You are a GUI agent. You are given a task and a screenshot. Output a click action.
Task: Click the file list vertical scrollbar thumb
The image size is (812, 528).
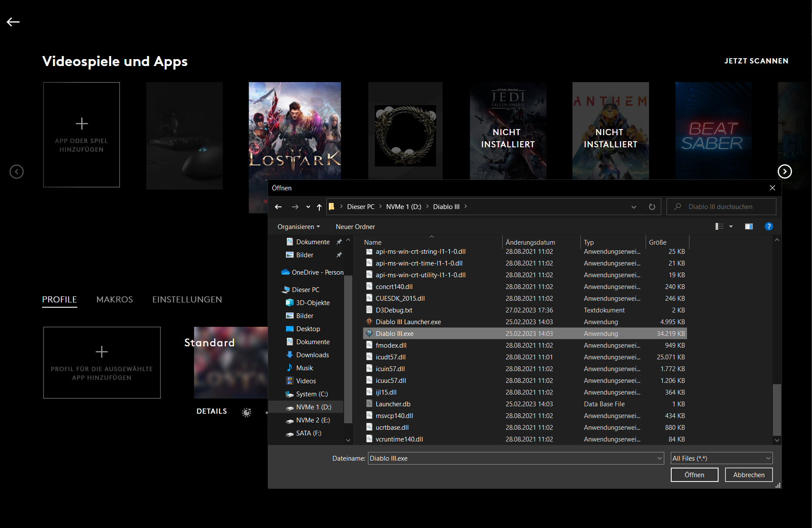tap(777, 409)
